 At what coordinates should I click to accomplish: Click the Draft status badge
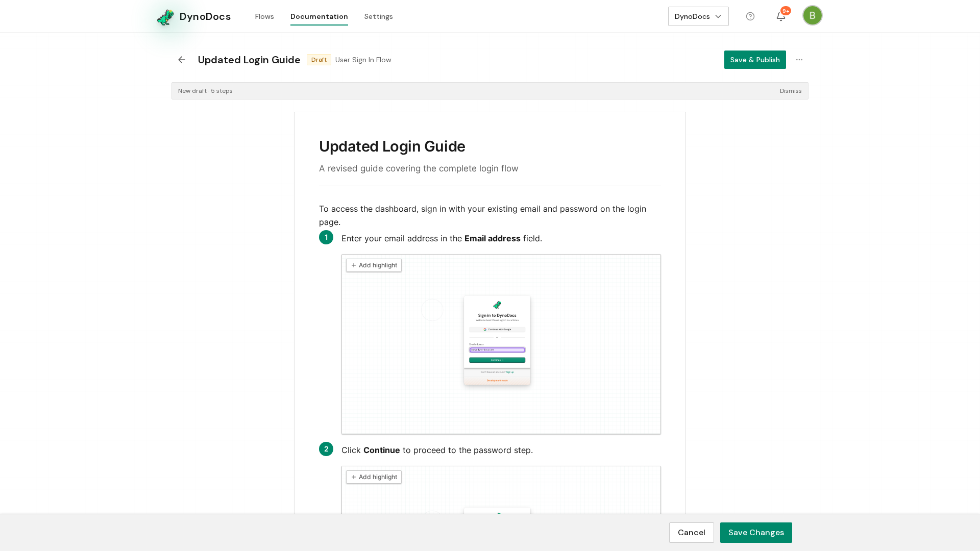319,60
